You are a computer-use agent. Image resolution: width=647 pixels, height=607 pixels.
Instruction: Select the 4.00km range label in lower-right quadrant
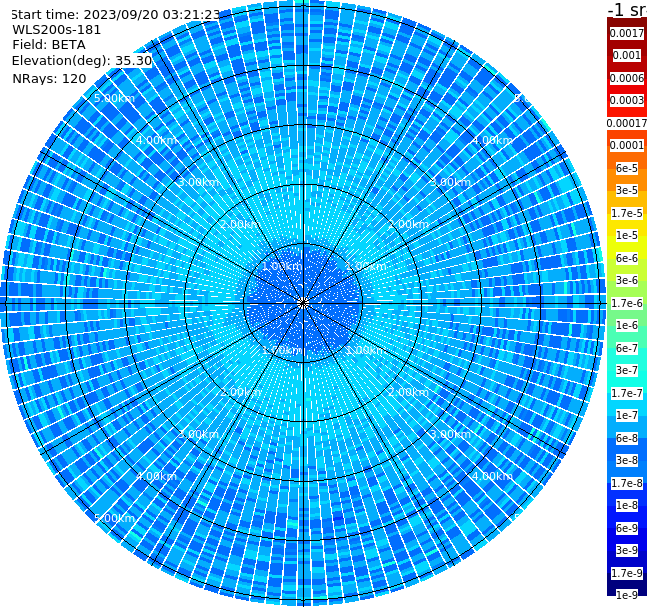point(492,476)
